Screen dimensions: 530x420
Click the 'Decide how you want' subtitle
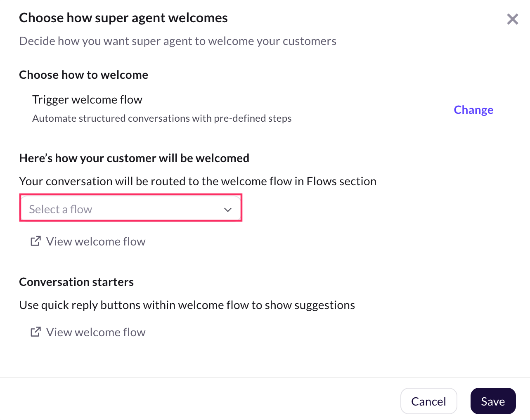click(x=177, y=41)
